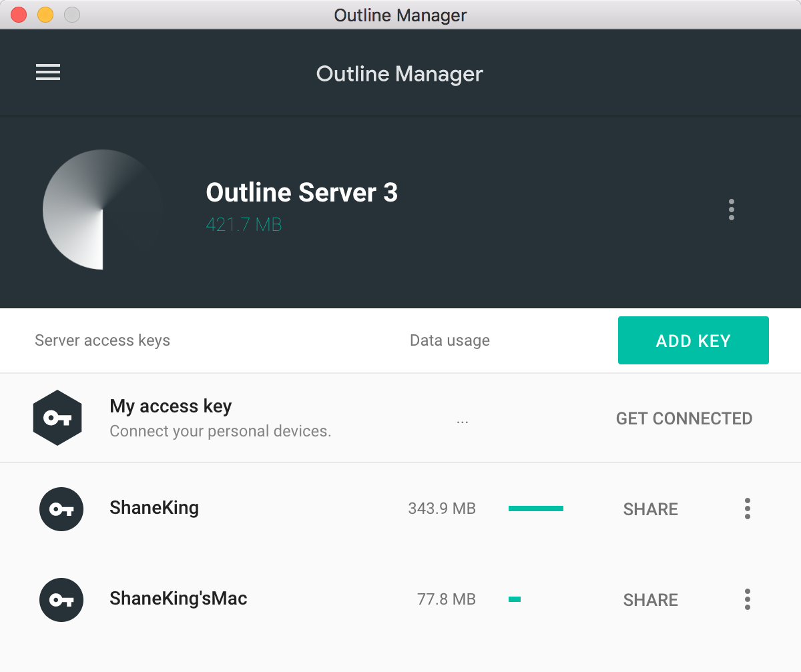Click GET CONNECTED for My access key

684,418
